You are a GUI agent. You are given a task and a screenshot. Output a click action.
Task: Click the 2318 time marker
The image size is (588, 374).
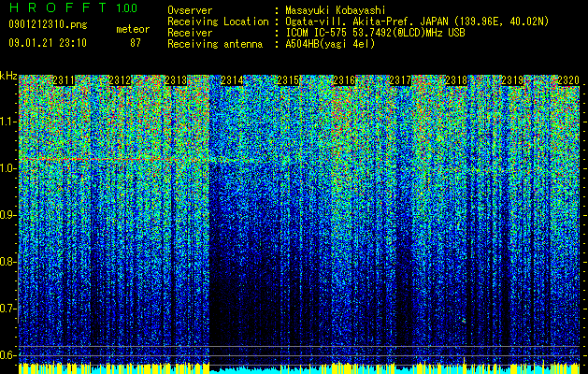click(x=456, y=80)
